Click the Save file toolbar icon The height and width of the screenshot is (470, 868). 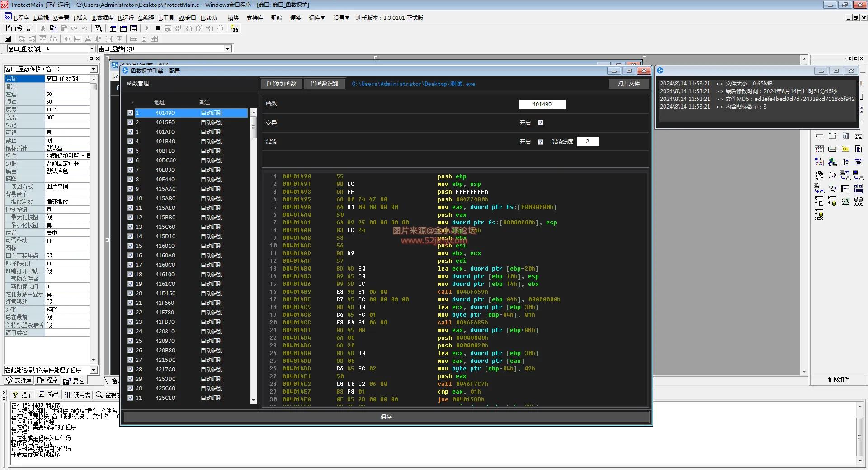click(x=29, y=28)
